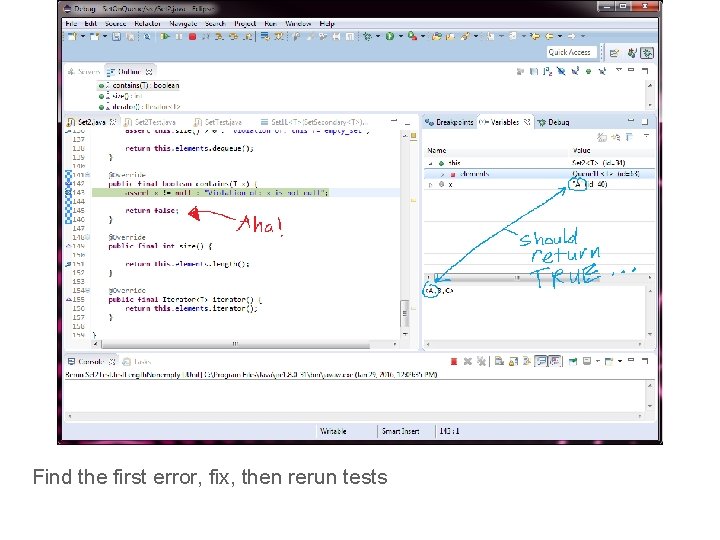Screen dimensions: 720x540
Task: Switch to the Debug view tab
Action: 554,122
